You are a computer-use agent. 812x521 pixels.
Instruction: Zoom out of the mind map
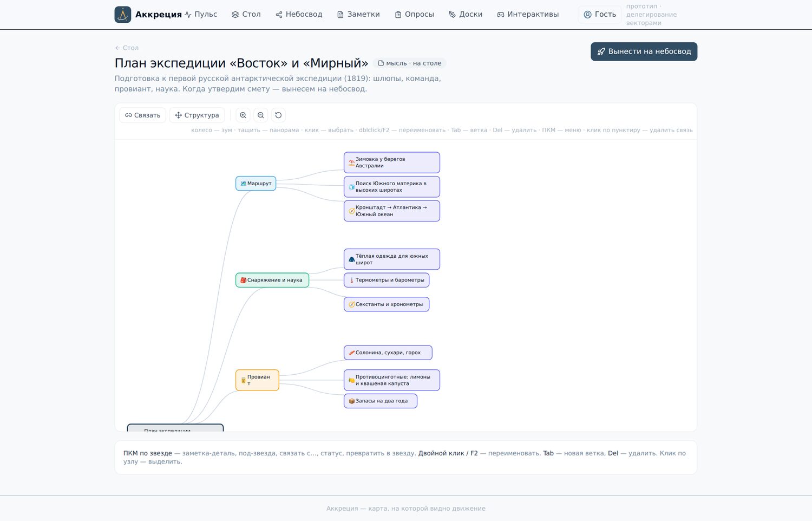coord(261,115)
